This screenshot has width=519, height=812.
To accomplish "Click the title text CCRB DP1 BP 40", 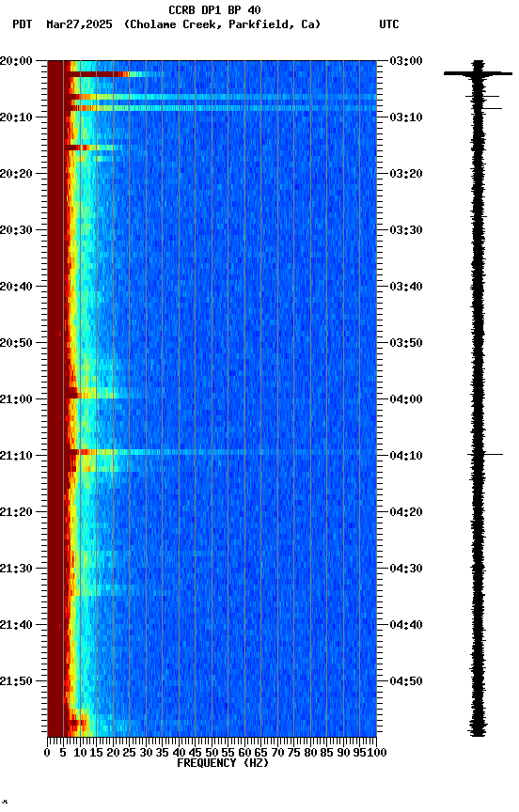I will 214,9.
